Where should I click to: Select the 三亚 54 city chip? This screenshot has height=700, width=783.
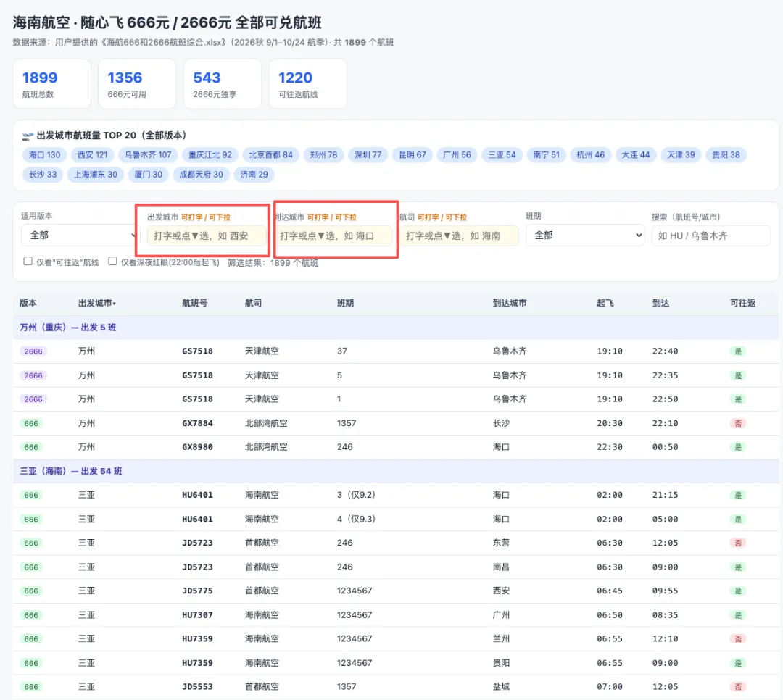pos(502,155)
